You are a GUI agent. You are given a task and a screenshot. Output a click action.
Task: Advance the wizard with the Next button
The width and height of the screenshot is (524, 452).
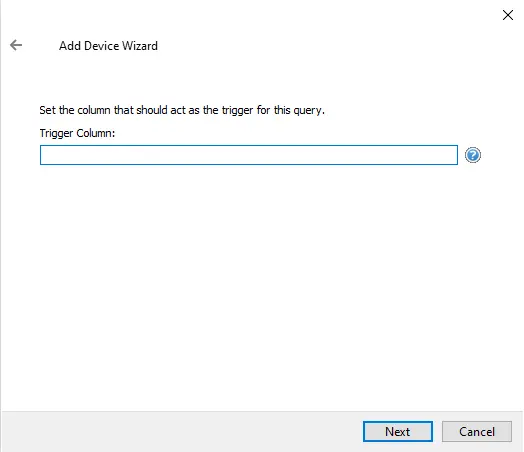click(398, 431)
